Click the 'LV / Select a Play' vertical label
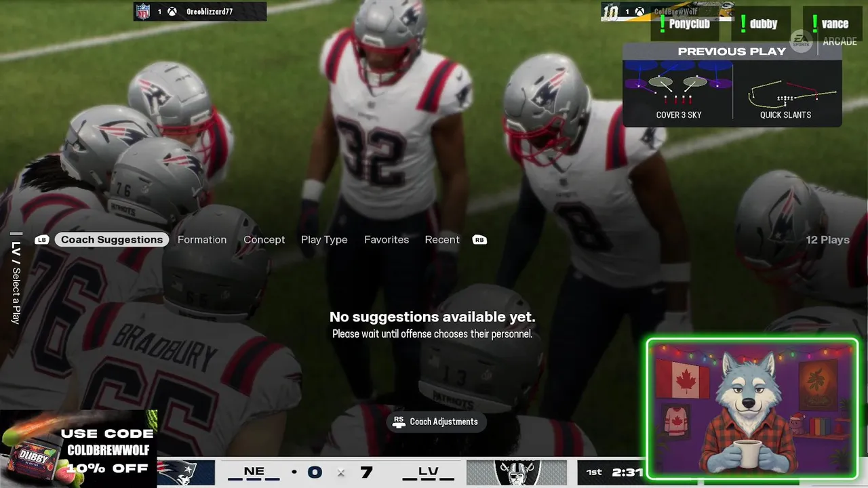 (x=16, y=283)
